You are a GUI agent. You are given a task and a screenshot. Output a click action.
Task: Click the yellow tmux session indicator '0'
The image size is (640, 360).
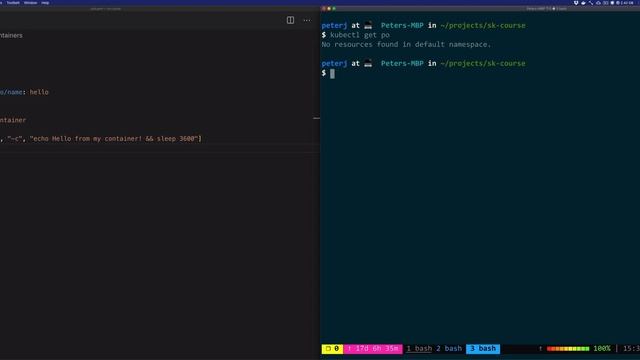(332, 349)
